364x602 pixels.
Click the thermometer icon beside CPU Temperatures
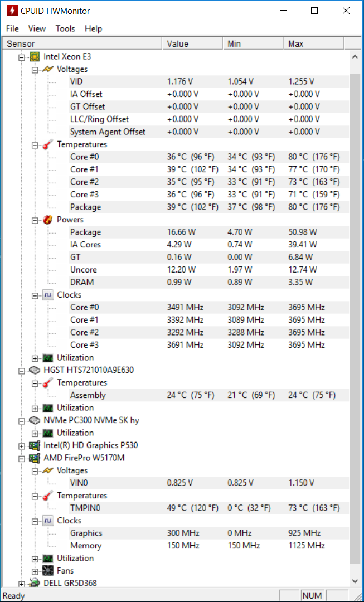point(48,145)
